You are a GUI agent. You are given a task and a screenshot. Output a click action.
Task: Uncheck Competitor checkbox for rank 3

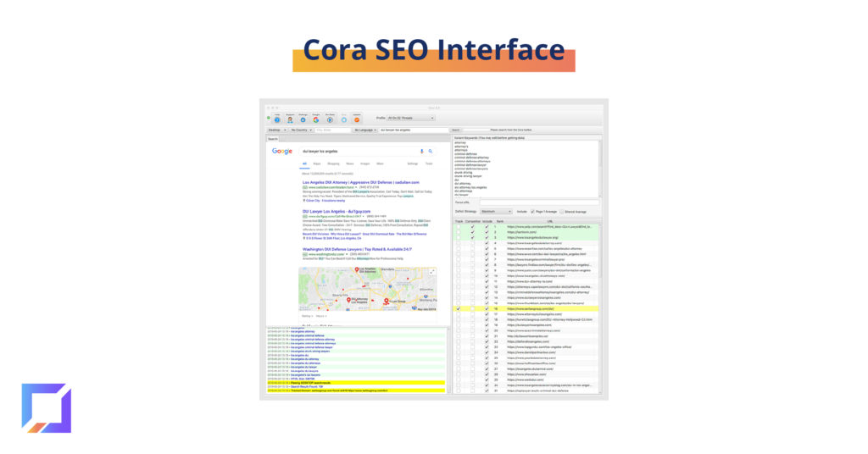click(472, 238)
